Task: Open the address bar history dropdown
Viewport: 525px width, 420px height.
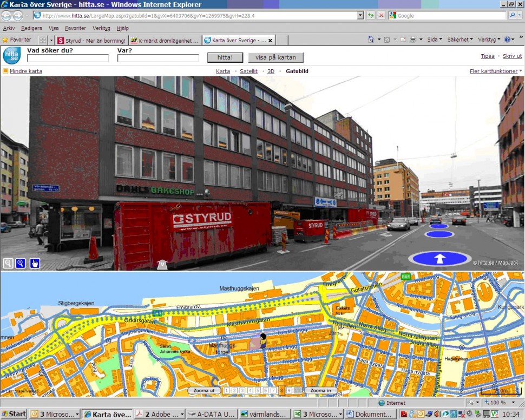Action: tap(360, 16)
